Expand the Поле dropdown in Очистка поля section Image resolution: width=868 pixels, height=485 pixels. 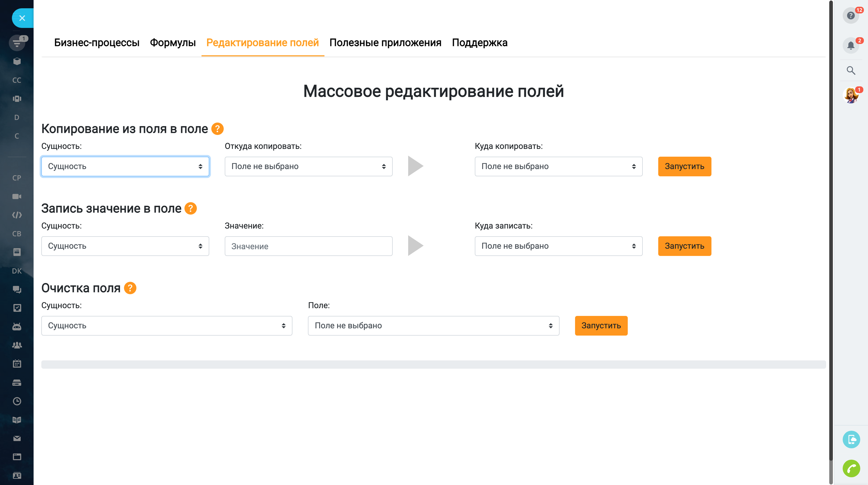pyautogui.click(x=433, y=325)
